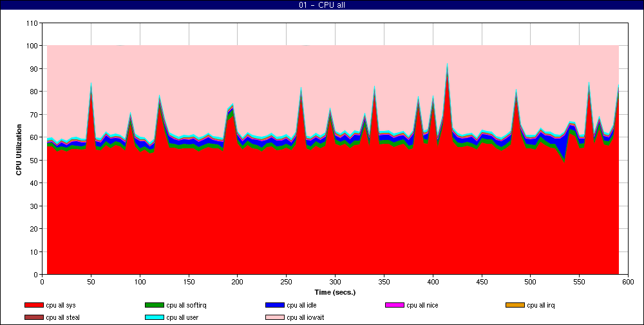Click the cyan 'cpu all user' legend swatch

tap(154, 318)
